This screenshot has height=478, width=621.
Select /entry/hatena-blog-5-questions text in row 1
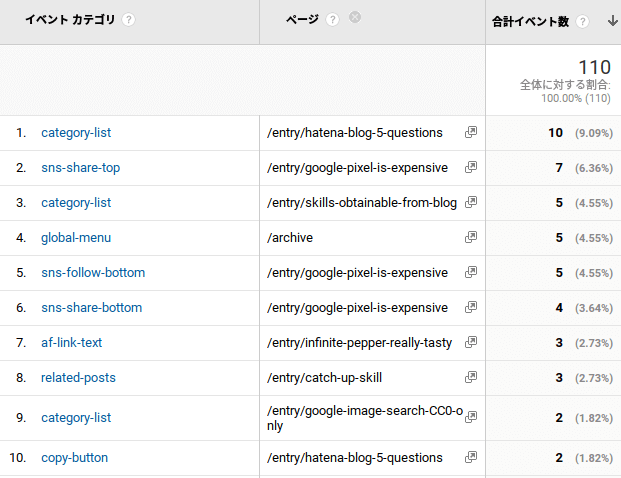click(x=354, y=133)
